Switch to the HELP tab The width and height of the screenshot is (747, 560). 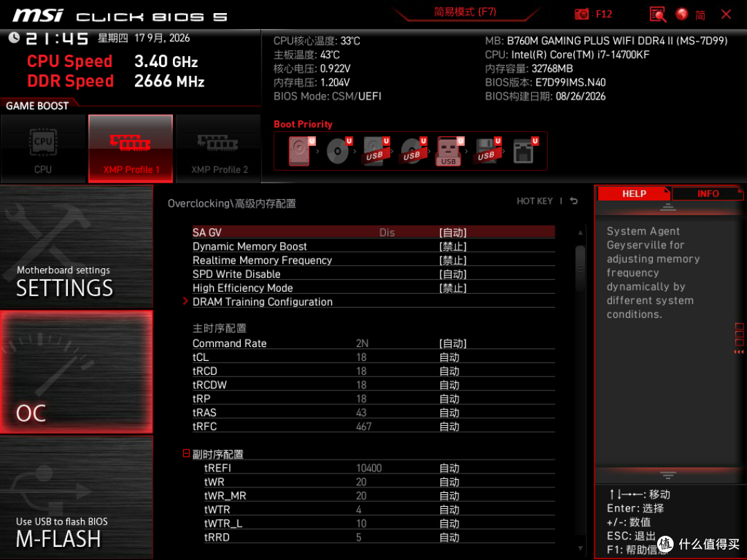click(x=634, y=194)
